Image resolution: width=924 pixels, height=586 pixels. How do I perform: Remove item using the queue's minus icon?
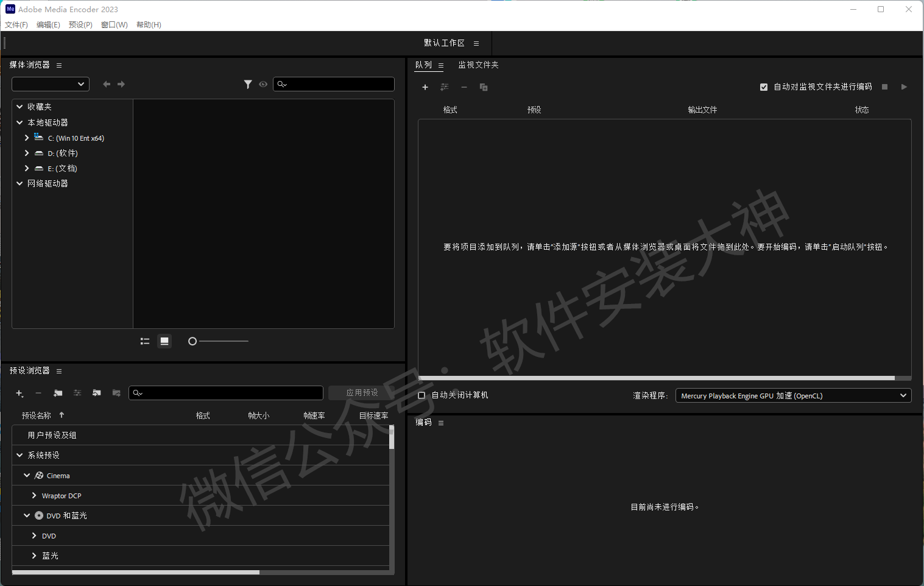point(464,87)
